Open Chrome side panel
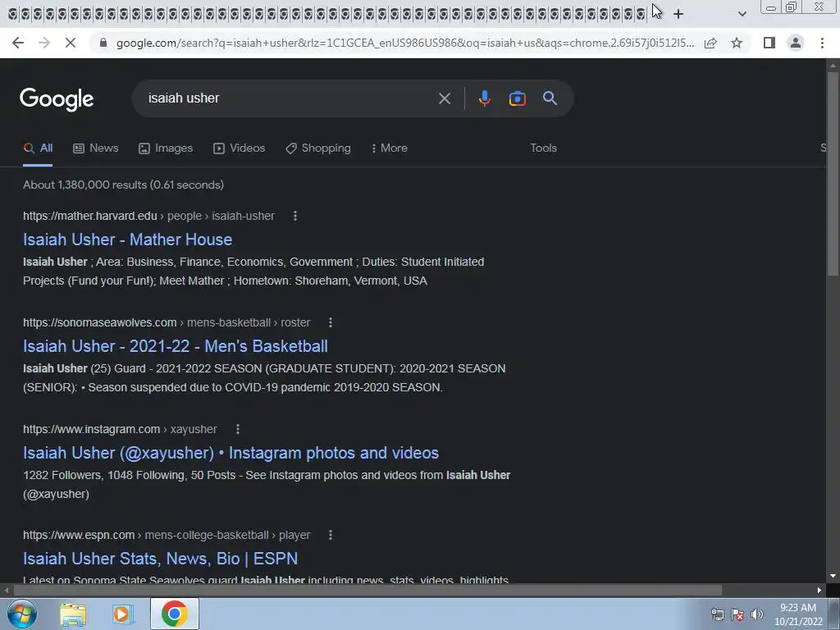Screen dimensions: 840x630 pos(769,43)
